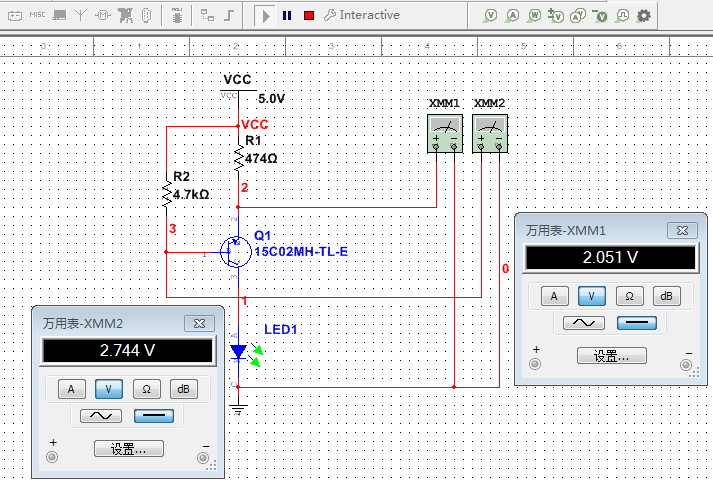
Task: Select the LED1 reference label
Action: coord(281,330)
